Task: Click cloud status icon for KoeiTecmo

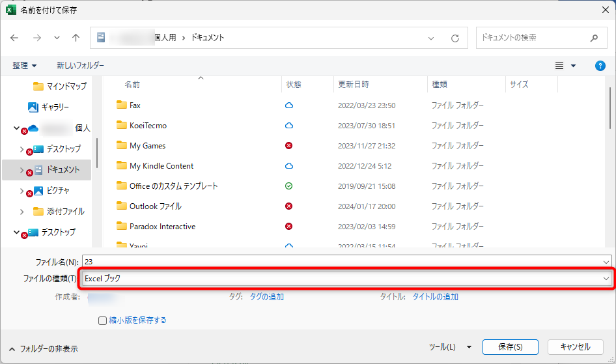Action: pos(288,126)
